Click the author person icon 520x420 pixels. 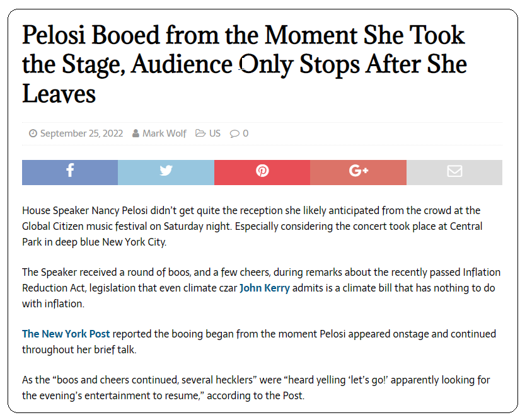pos(136,133)
